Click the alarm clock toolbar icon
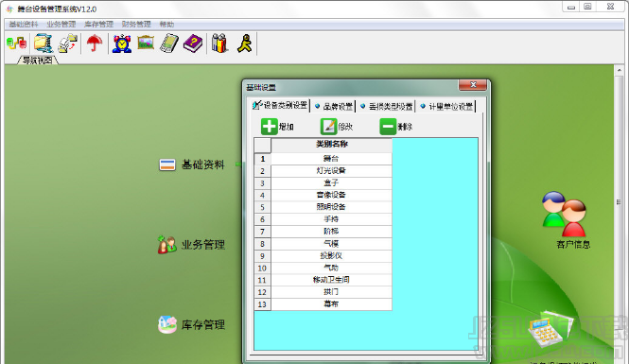Viewport: 629px width, 364px height. point(122,43)
